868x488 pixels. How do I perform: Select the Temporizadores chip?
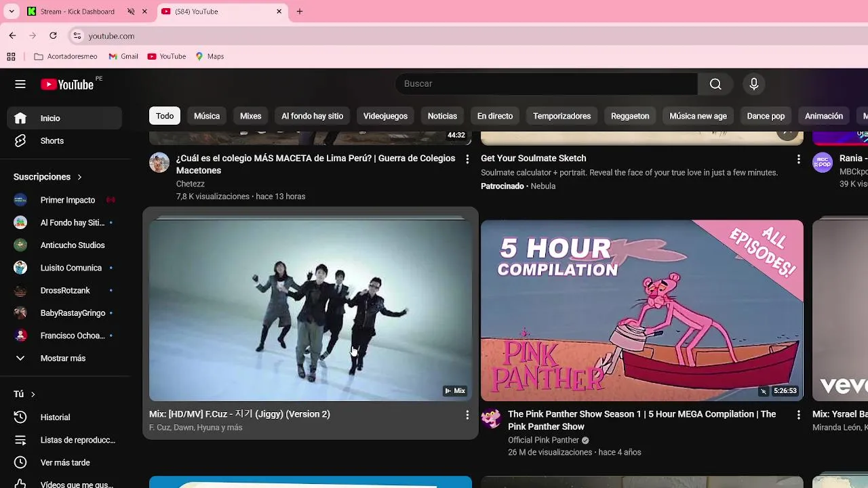(x=561, y=116)
